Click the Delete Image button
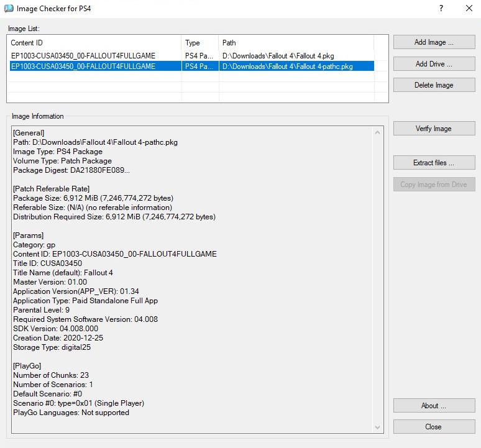The width and height of the screenshot is (481, 448). pos(434,85)
